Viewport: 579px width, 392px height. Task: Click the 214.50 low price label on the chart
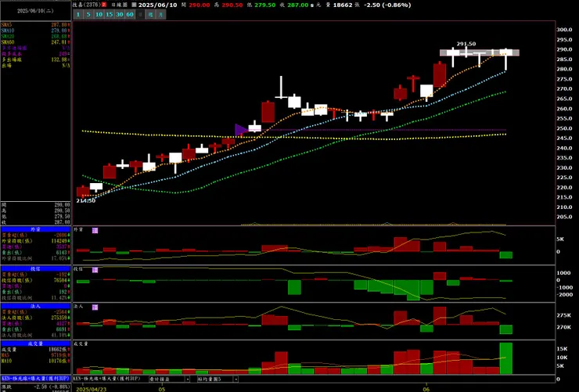click(85, 200)
